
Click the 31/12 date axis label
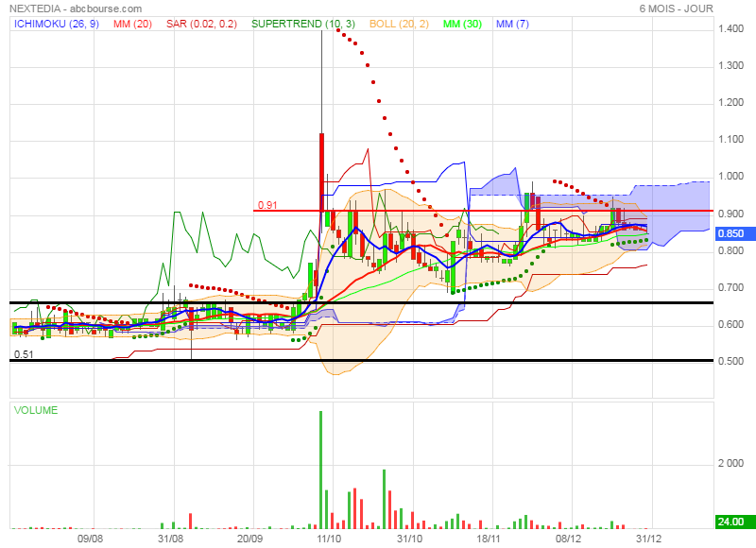click(648, 539)
